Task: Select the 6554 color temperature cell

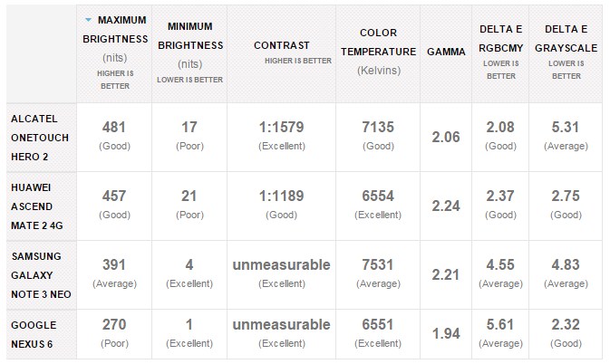Action: pos(378,206)
